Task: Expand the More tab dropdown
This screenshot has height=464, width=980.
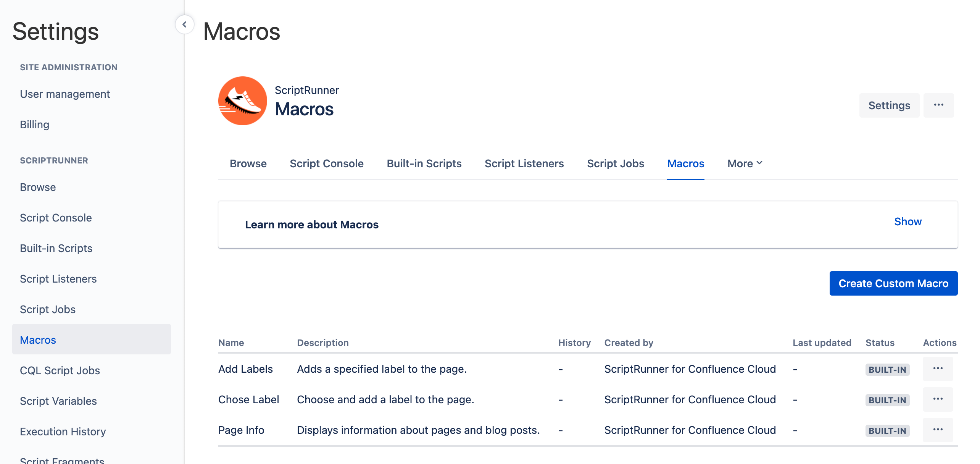Action: coord(745,163)
